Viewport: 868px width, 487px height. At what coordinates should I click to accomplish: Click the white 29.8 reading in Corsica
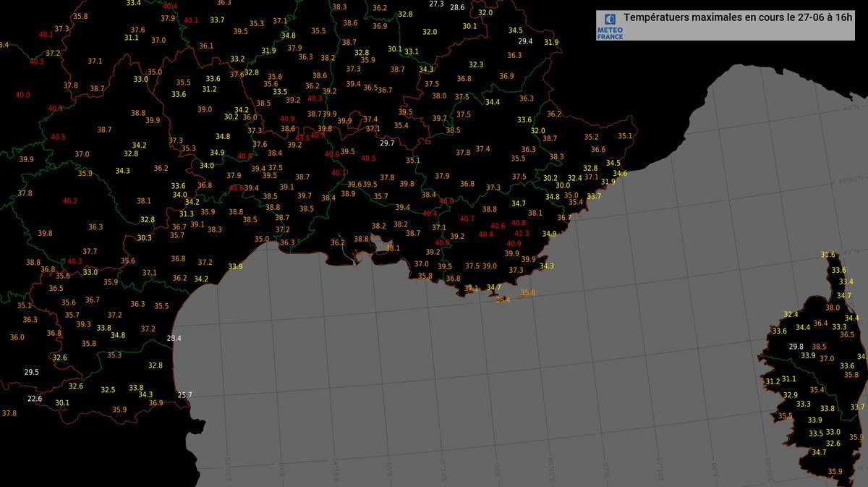click(796, 347)
